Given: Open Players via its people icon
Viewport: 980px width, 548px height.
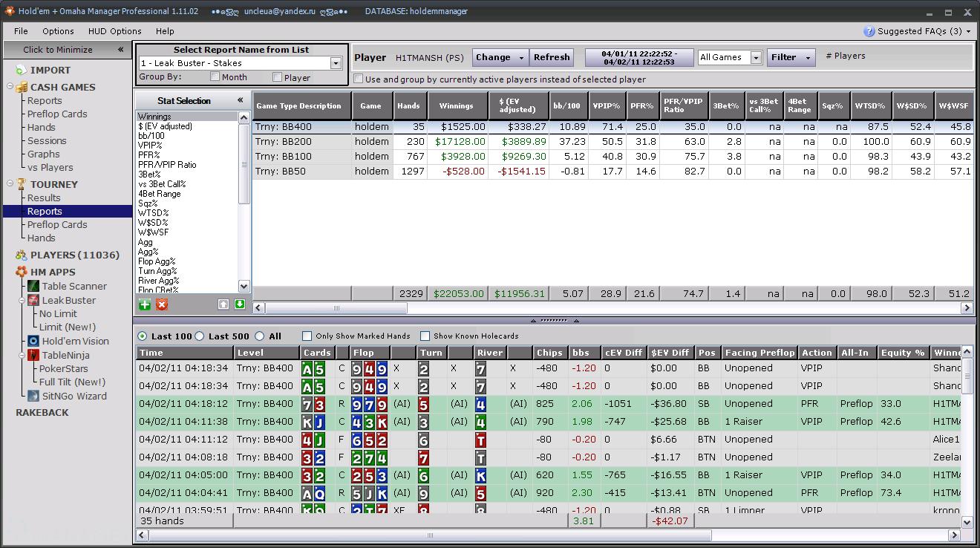Looking at the screenshot, I should [21, 255].
